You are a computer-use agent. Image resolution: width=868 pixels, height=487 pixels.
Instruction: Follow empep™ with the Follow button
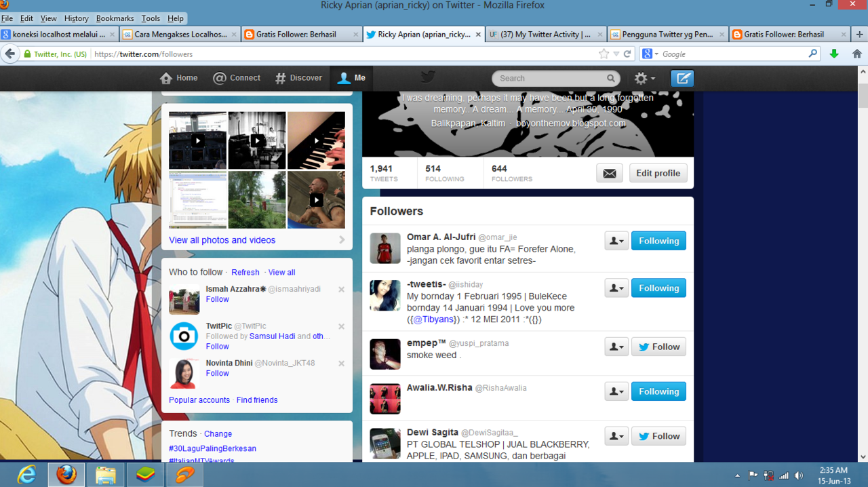[x=658, y=347]
